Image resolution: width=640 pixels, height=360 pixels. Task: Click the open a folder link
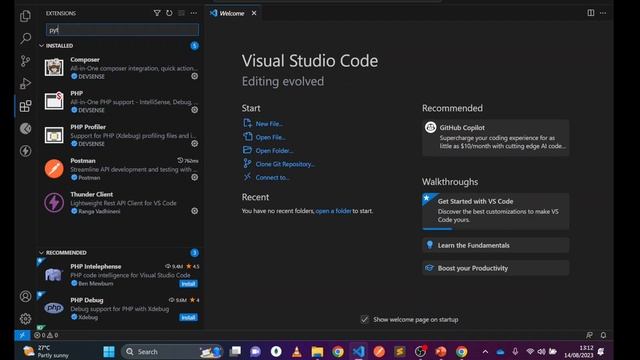333,211
